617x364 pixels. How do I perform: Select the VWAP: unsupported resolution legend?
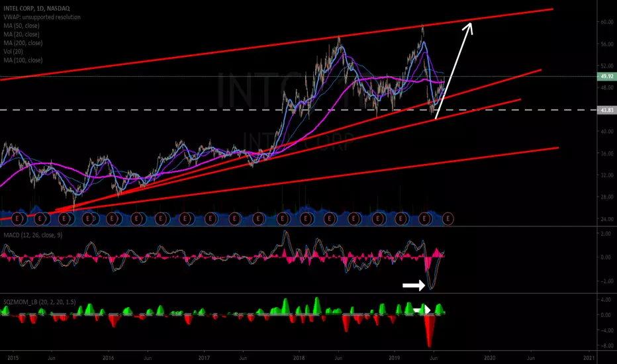(42, 17)
